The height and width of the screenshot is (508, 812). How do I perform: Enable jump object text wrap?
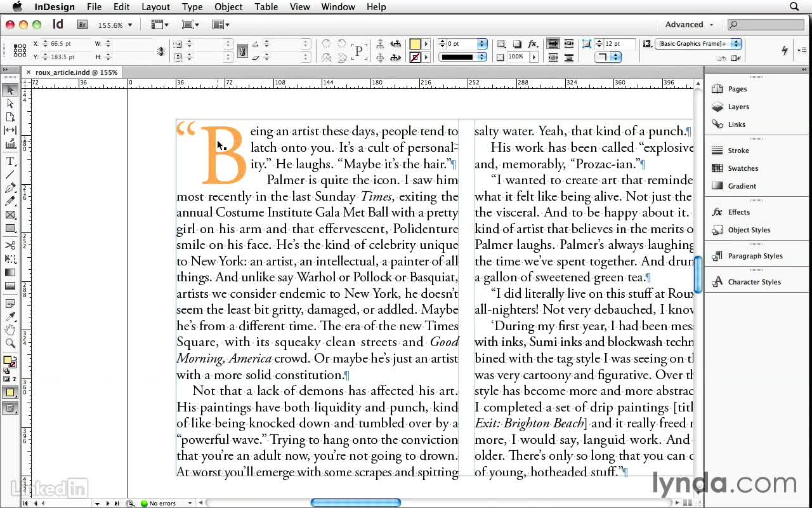pos(569,57)
